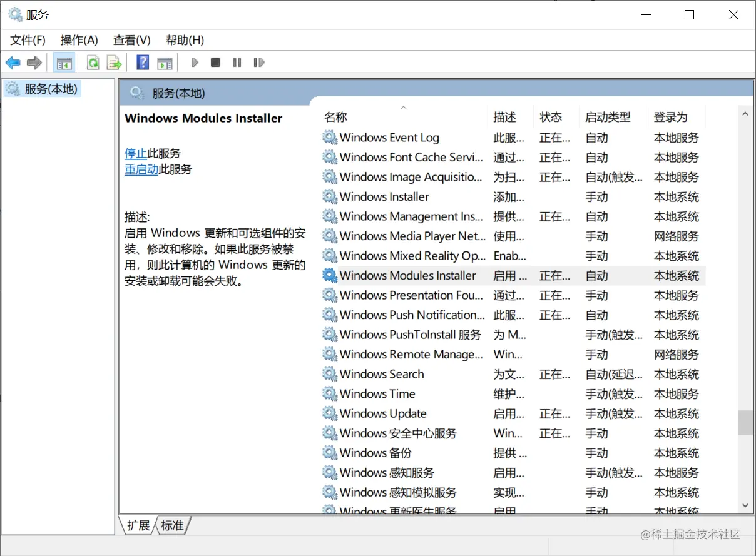Click the gear icon of Windows Modules Installer

coord(330,275)
